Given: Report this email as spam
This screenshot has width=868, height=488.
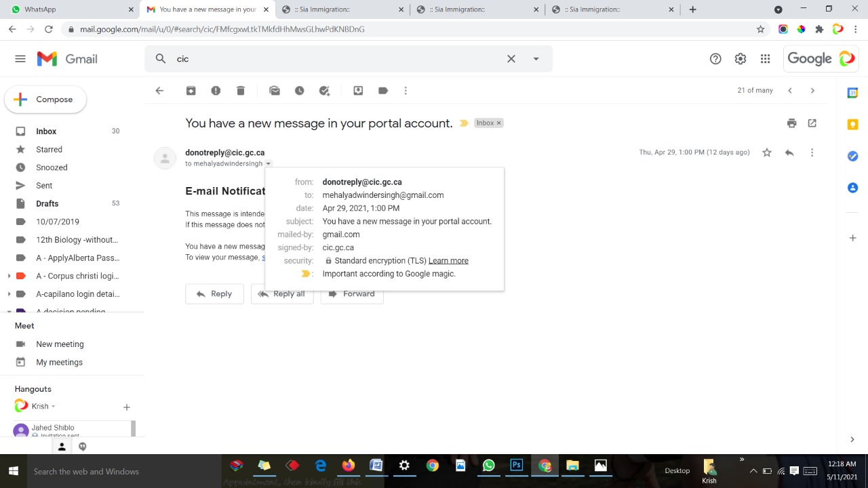Looking at the screenshot, I should click(216, 90).
